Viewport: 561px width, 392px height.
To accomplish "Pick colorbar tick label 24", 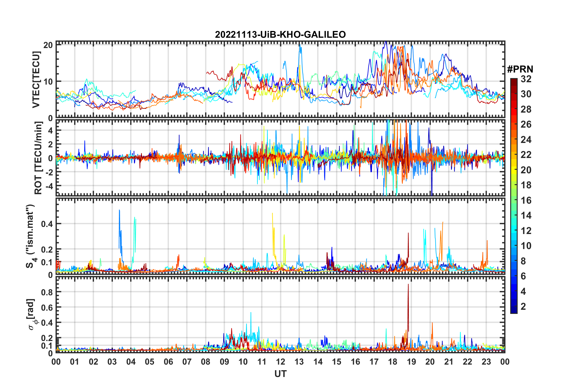I will point(526,140).
